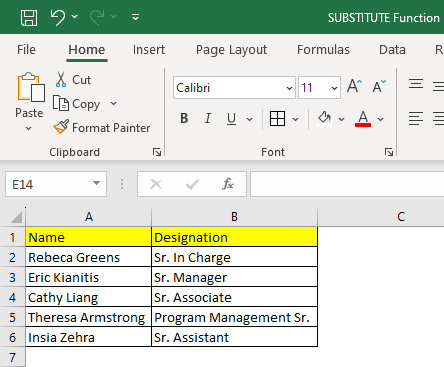The width and height of the screenshot is (444, 367).
Task: Click the Insert Function fx icon
Action: point(228,184)
